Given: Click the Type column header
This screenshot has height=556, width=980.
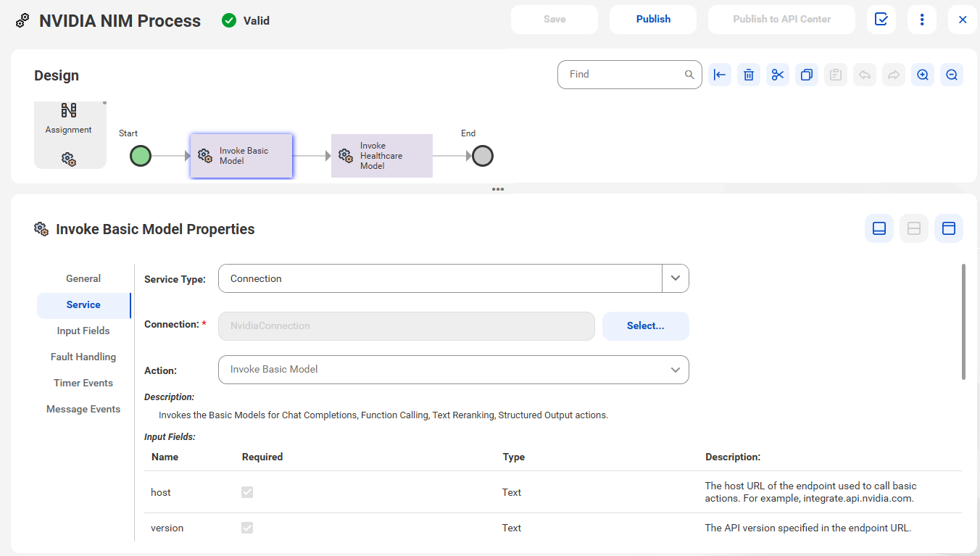Looking at the screenshot, I should coord(514,457).
